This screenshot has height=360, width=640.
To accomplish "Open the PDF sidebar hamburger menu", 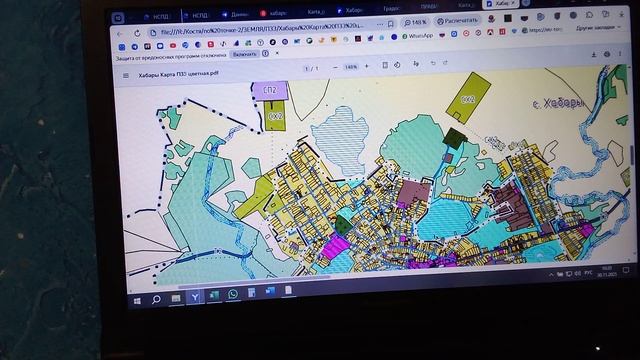I will (126, 76).
